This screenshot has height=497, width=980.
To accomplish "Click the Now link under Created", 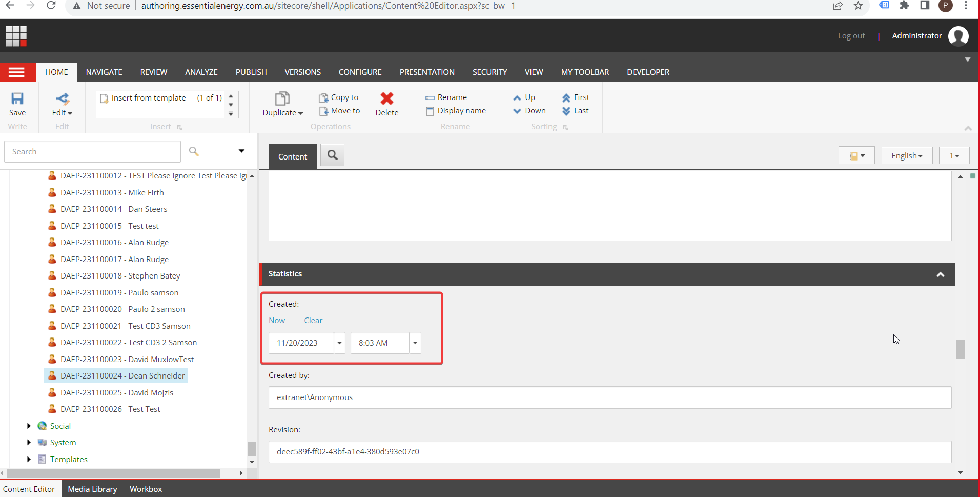I will [x=277, y=321].
